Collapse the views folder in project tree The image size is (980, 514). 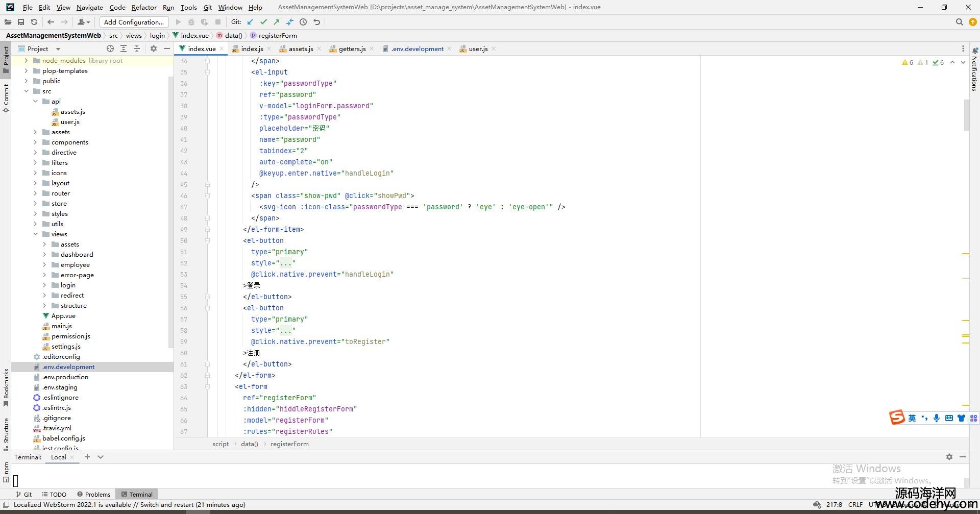click(35, 234)
